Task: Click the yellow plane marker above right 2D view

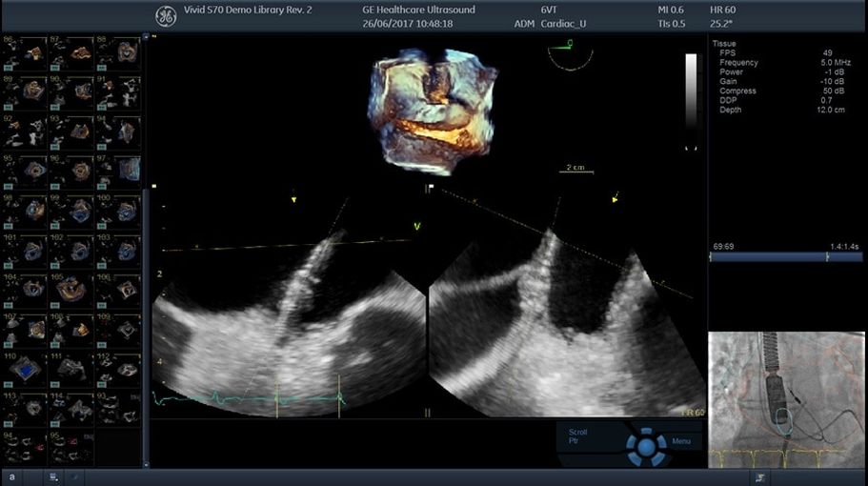Action: pos(615,200)
